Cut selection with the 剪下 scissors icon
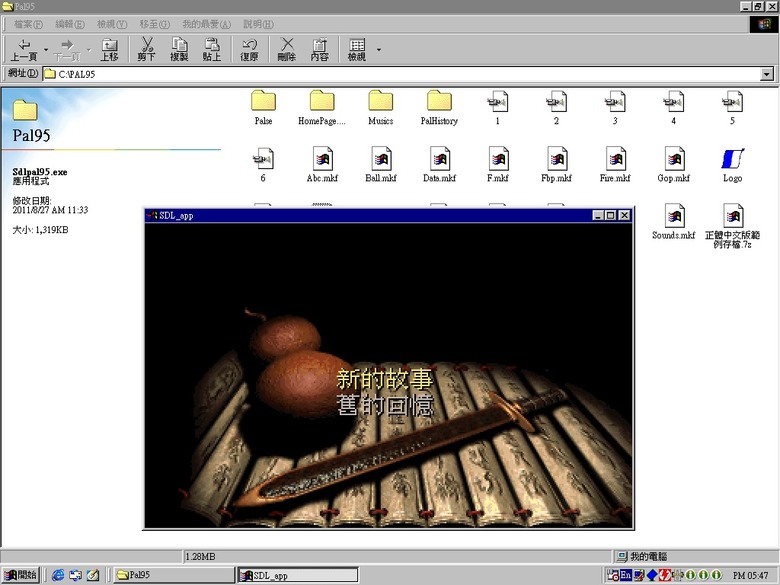 146,50
